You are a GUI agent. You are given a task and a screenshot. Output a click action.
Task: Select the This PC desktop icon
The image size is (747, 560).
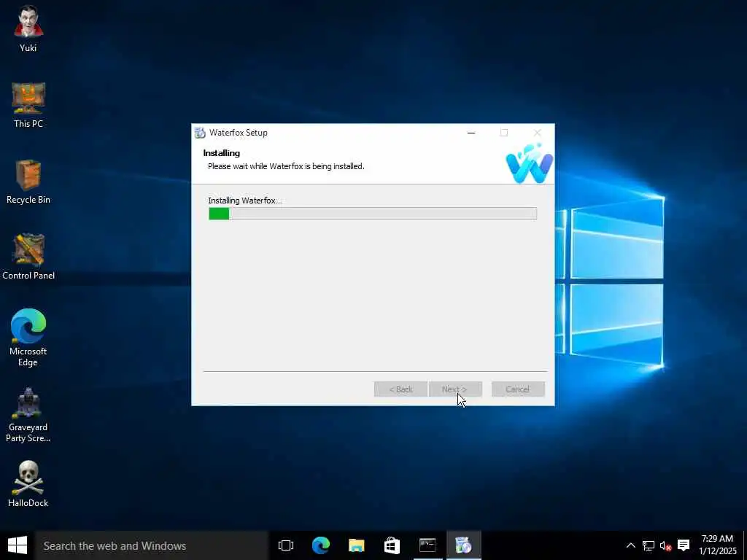(x=28, y=105)
